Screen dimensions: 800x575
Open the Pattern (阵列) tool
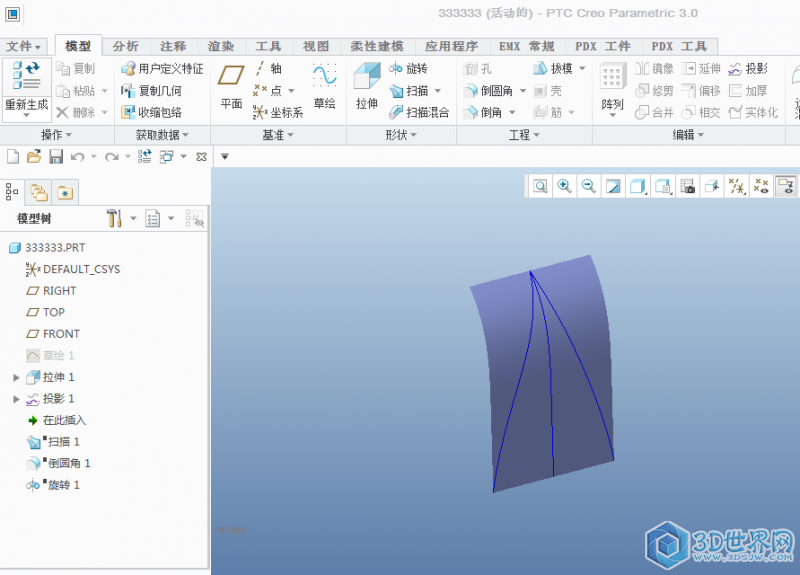pos(612,87)
